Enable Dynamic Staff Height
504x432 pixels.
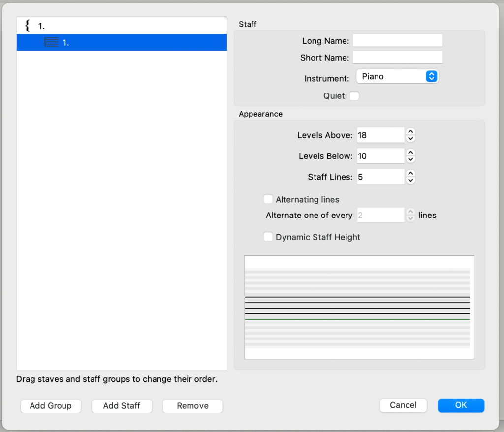(268, 237)
